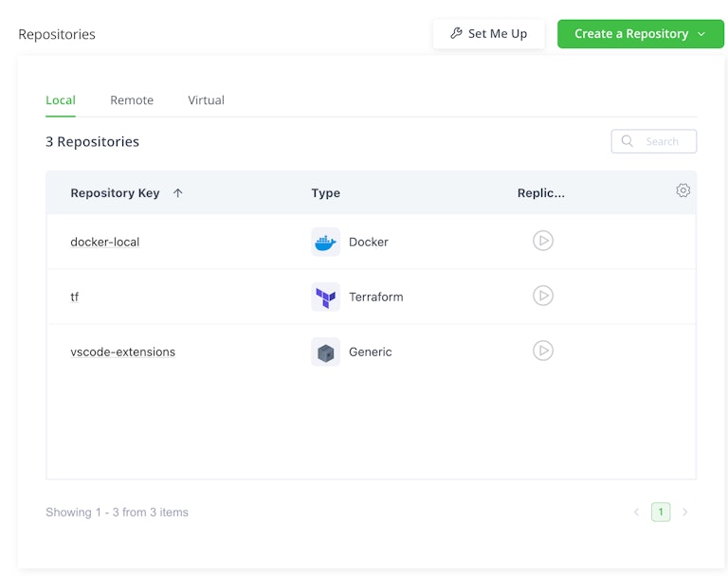Switch to the Remote tab

[x=132, y=100]
